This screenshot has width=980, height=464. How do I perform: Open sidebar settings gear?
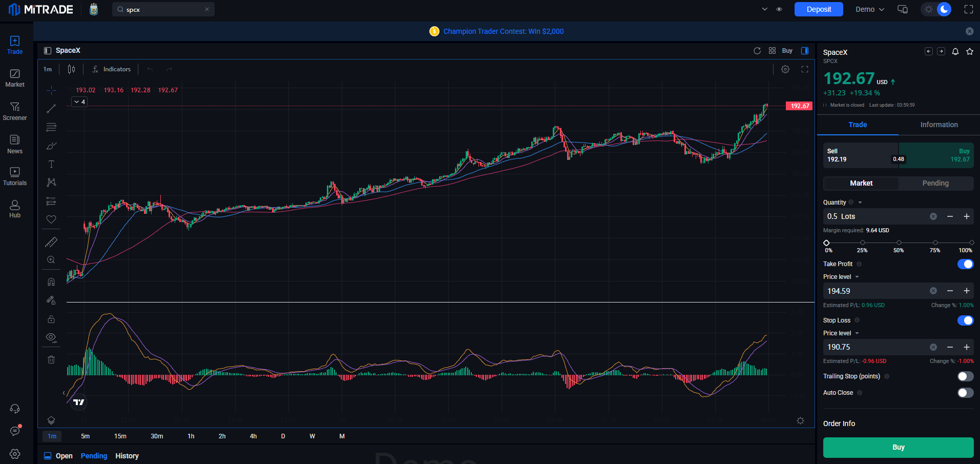click(x=15, y=454)
